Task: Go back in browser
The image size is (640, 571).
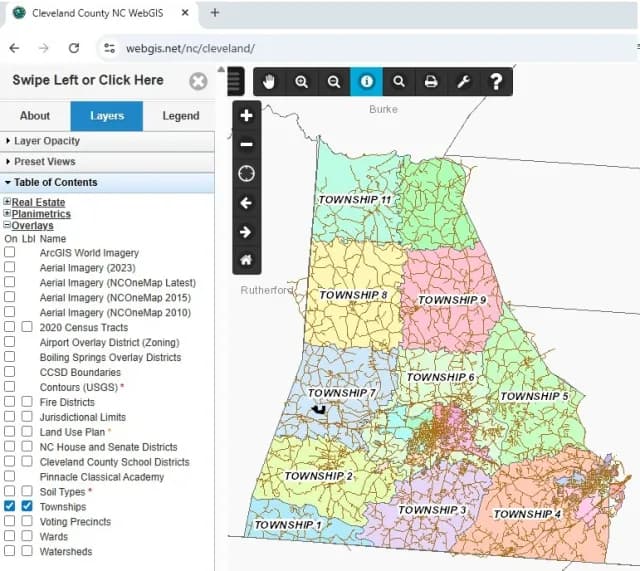Action: click(14, 48)
